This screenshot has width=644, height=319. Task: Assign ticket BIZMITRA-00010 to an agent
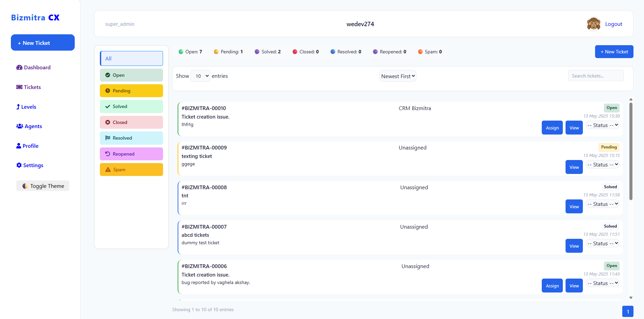tap(552, 128)
